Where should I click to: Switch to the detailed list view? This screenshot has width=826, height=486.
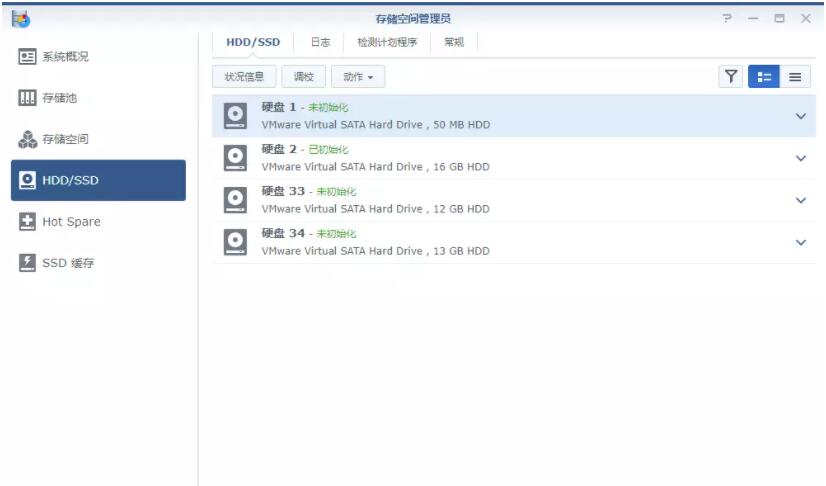(x=763, y=77)
